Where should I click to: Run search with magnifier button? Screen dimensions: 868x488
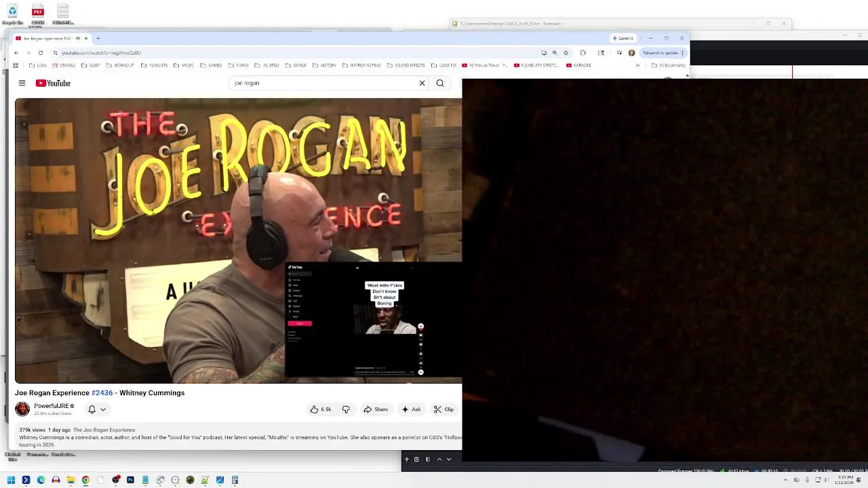pyautogui.click(x=440, y=83)
